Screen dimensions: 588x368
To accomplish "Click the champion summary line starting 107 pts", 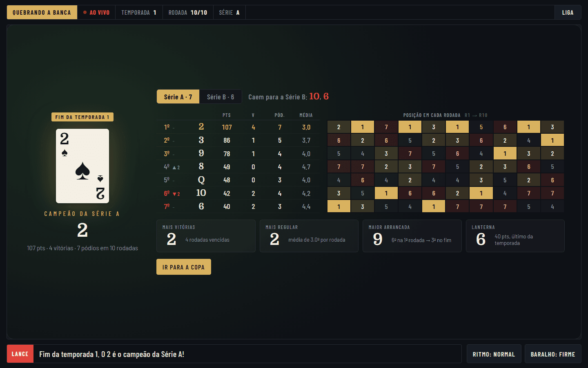I will pyautogui.click(x=82, y=248).
